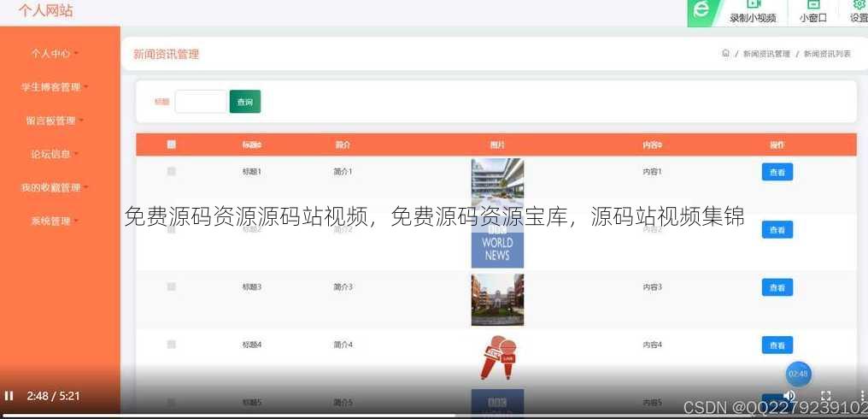
Task: Toggle the select-all checkbox in the table header
Action: [x=172, y=145]
